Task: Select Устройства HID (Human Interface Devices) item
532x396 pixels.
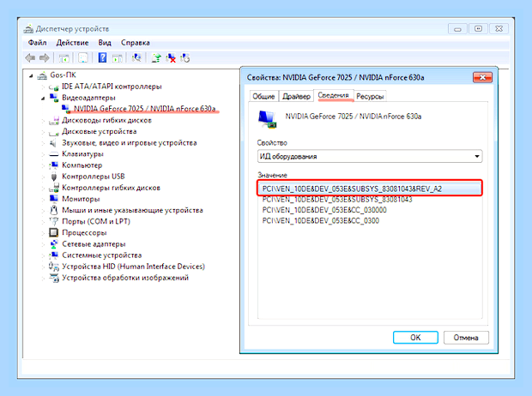Action: point(133,267)
